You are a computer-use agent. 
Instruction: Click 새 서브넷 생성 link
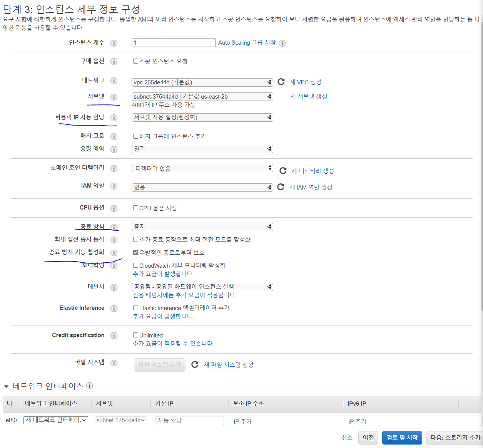[309, 96]
